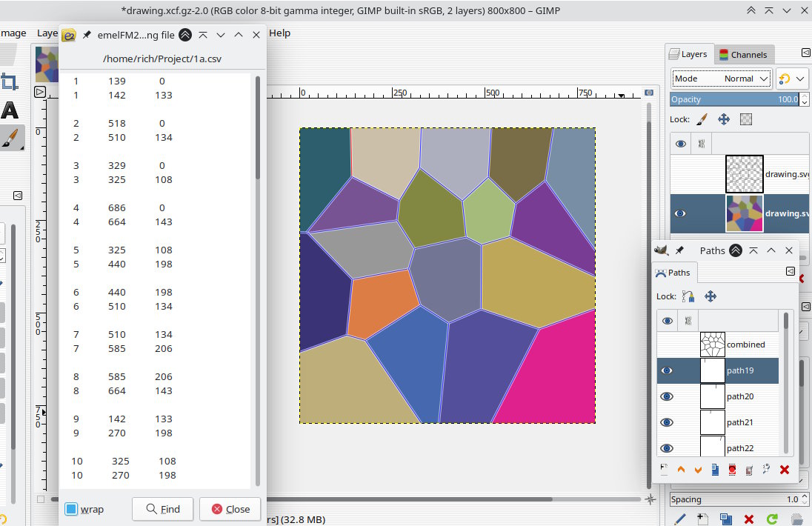This screenshot has width=812, height=526.
Task: Hide path20 using its eye icon
Action: coord(667,396)
